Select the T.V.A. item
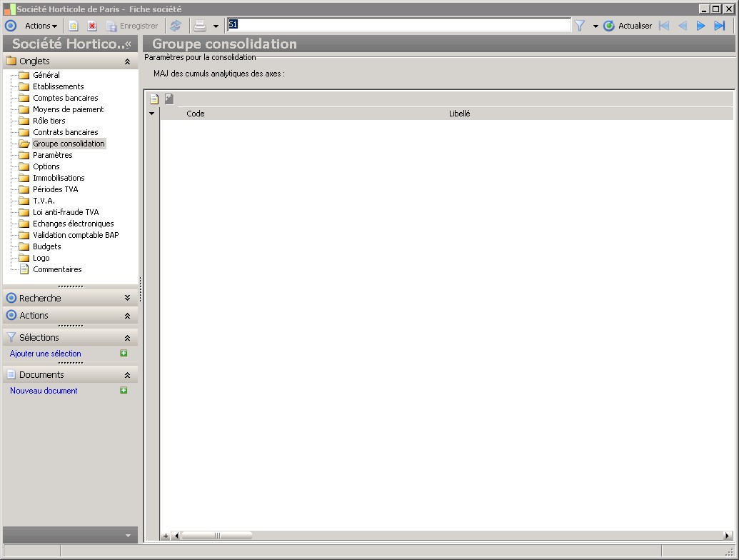 [x=44, y=201]
